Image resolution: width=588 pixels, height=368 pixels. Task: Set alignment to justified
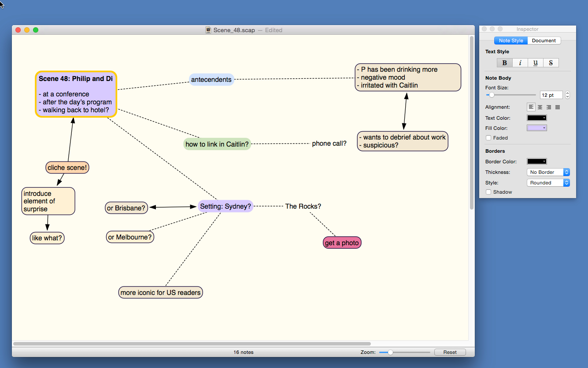558,107
